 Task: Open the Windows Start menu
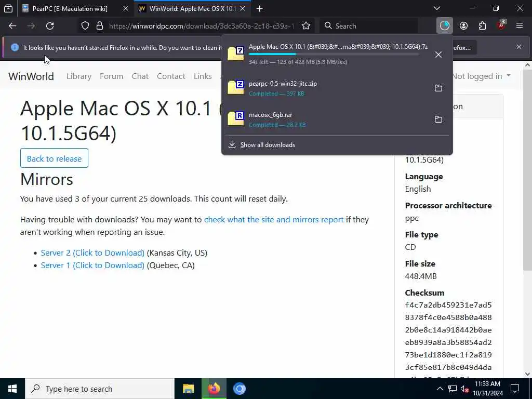(12, 389)
